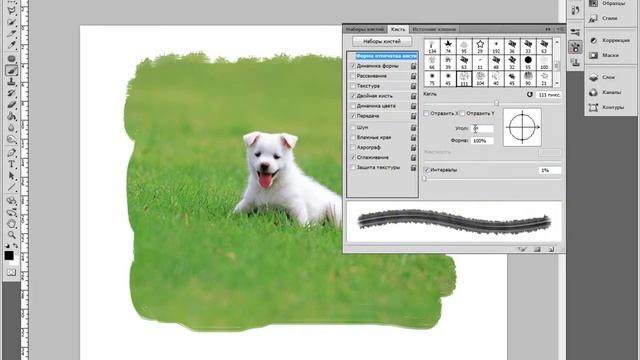Select the Dodge tool
The image size is (640, 360).
[11, 140]
